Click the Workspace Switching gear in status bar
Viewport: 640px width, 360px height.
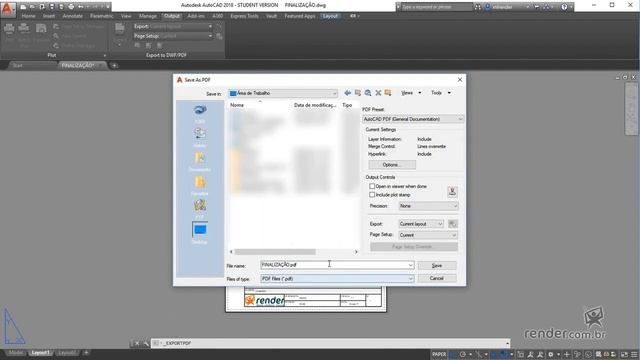(551, 354)
